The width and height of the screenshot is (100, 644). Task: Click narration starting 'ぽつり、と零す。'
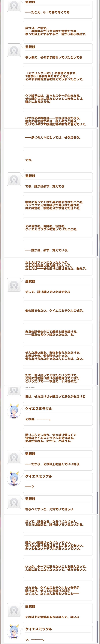pyautogui.click(x=58, y=31)
